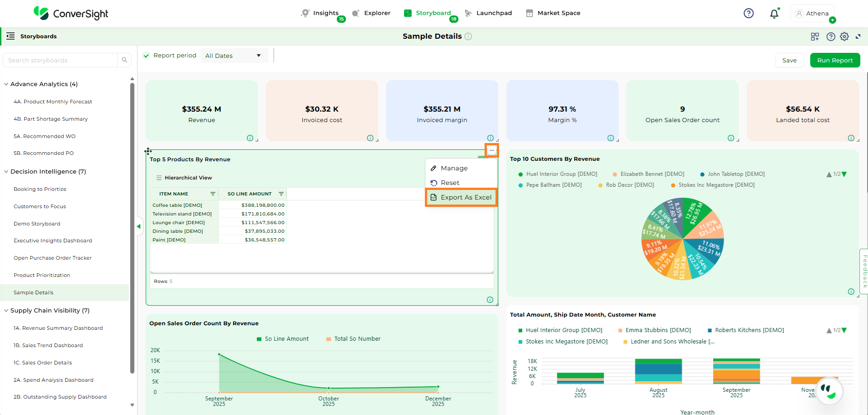Click the Run Report button
The height and width of the screenshot is (415, 868).
[x=835, y=60]
